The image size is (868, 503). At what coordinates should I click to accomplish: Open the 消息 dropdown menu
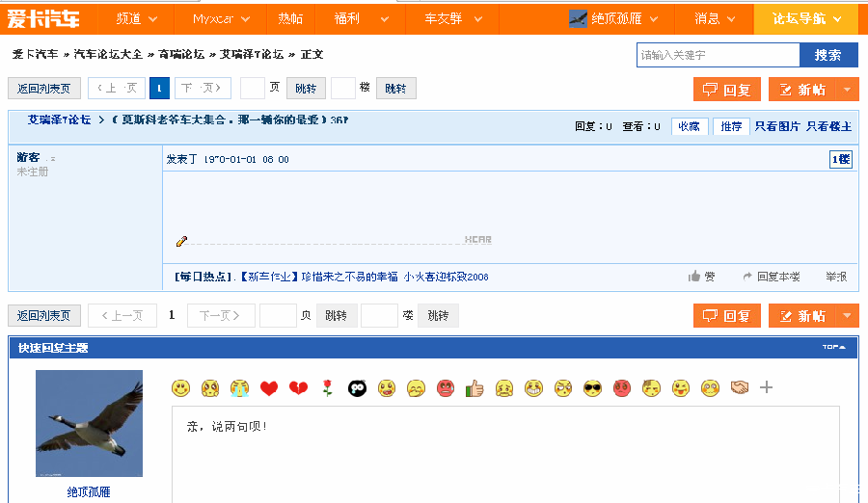pos(716,19)
